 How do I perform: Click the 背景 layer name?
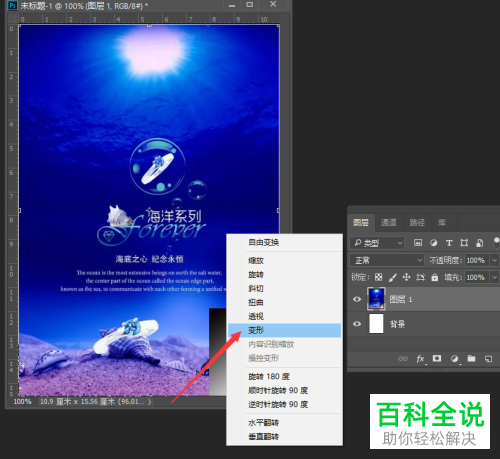click(x=397, y=324)
